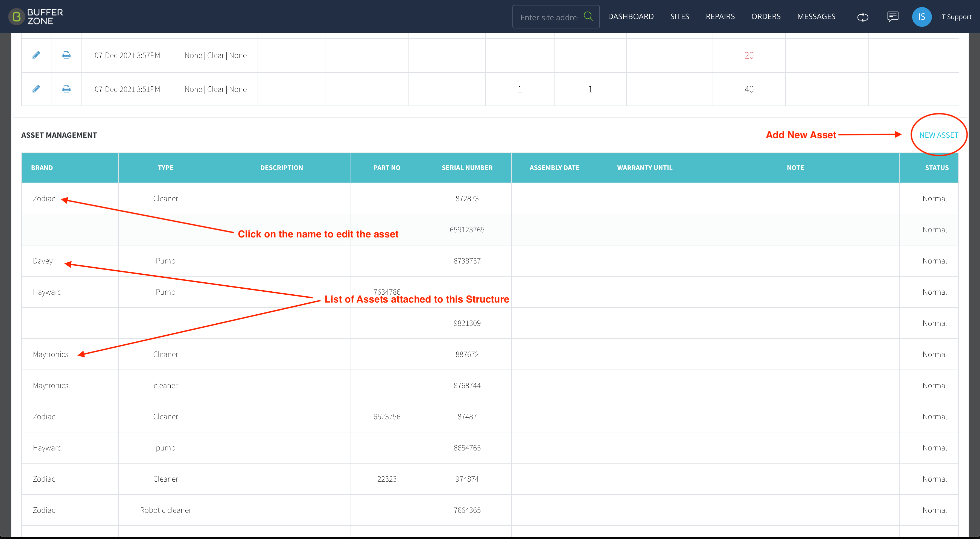Click the date 07-Dec-2021 3:51PM

click(127, 89)
